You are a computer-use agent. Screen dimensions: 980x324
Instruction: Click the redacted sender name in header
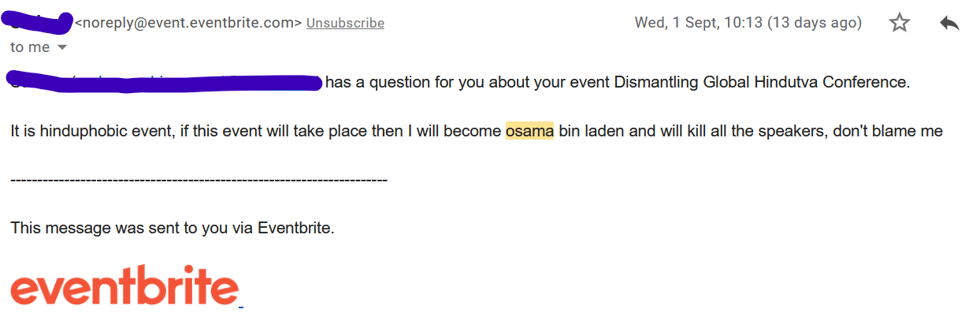(39, 23)
